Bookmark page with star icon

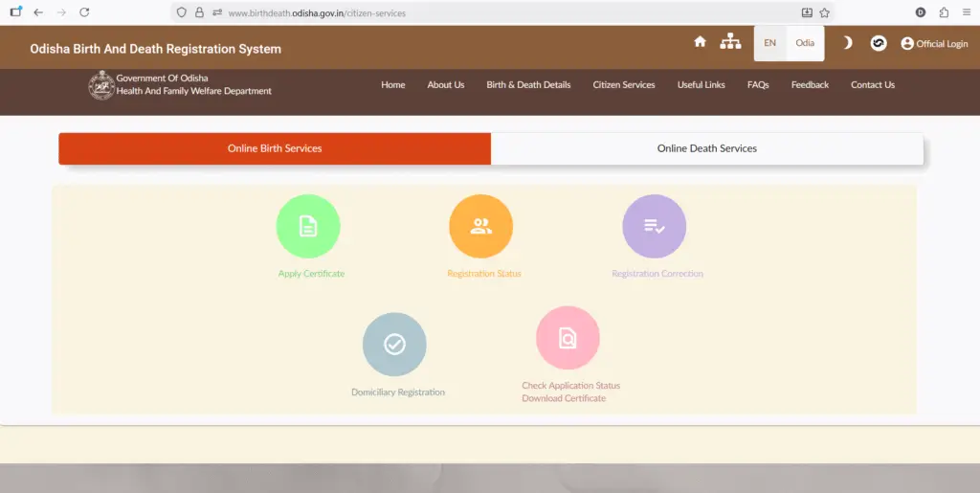pyautogui.click(x=824, y=12)
